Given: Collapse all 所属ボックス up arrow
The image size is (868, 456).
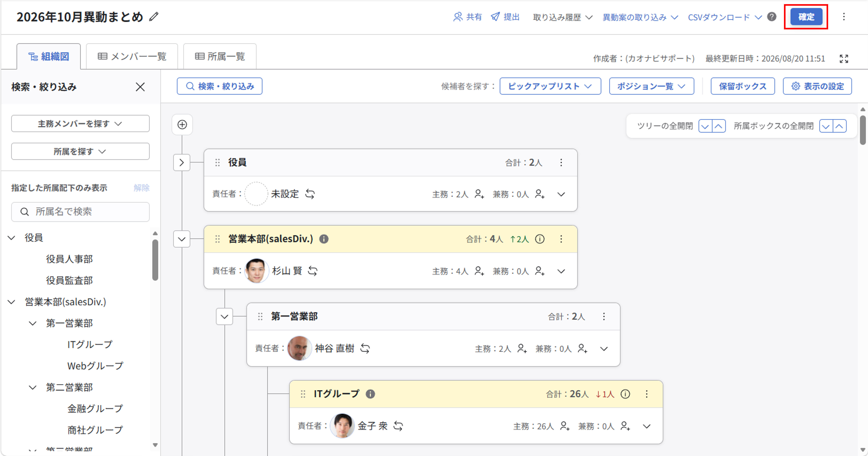Looking at the screenshot, I should [x=839, y=126].
